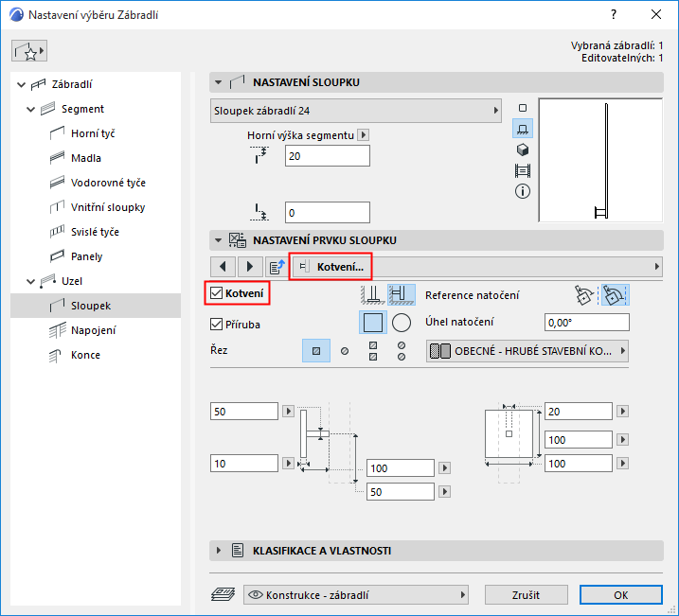Click arrow next to field 10
679x616 pixels.
pos(288,464)
